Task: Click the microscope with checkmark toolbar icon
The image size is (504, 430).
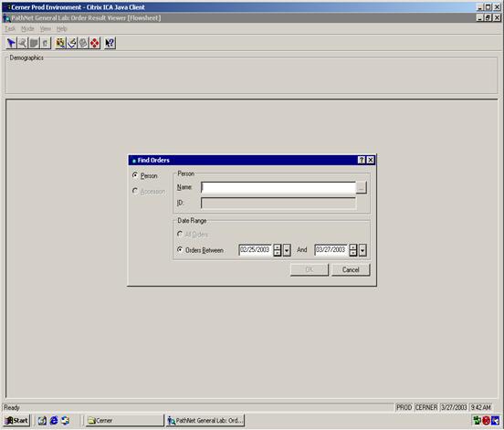Action: pos(72,43)
